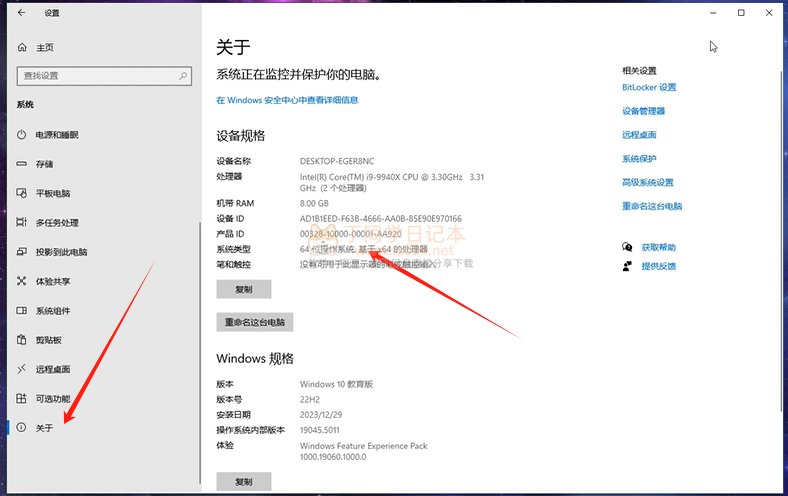
Task: Select the Remote Desktop (远程桌面) sidebar icon
Action: (21, 369)
